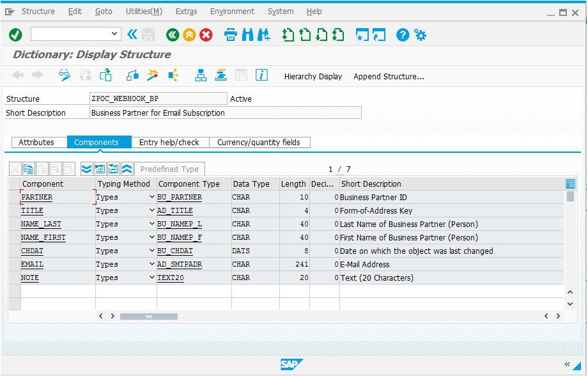
Task: Open the Typing Method dropdown for CHDAT
Action: click(152, 251)
